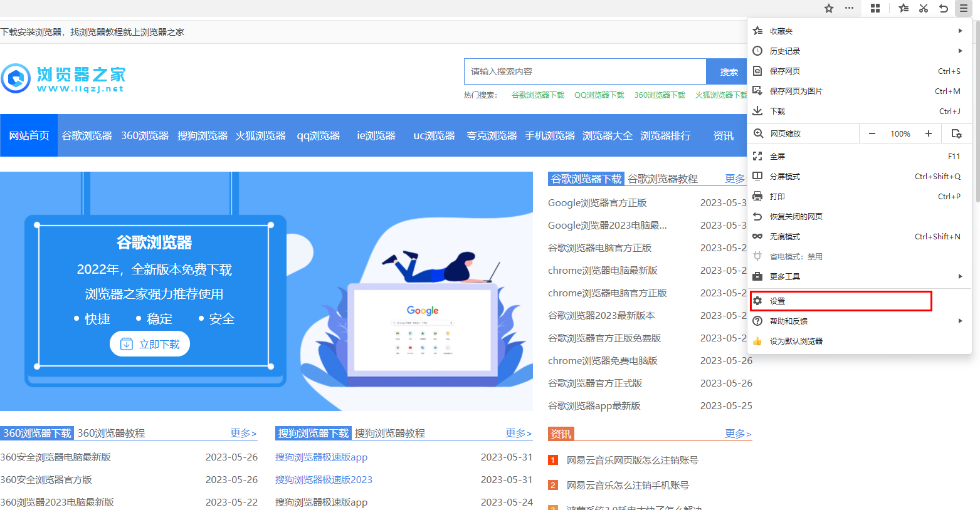This screenshot has width=980, height=510.
Task: Increase page zoom with plus button
Action: pos(929,133)
